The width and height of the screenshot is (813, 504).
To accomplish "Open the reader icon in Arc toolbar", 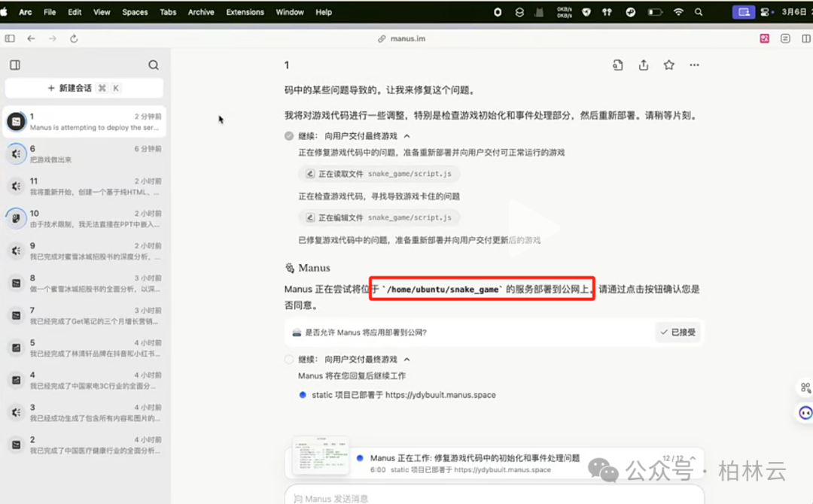I will (x=785, y=38).
